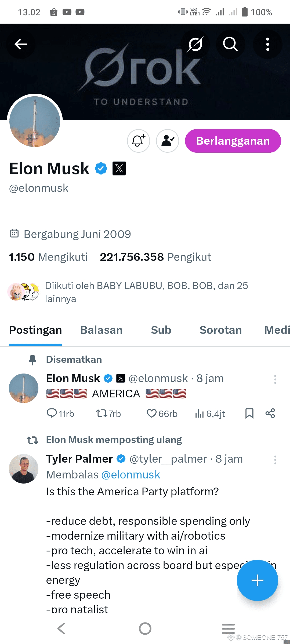The image size is (290, 644).
Task: Open the three-dot profile menu
Action: 267,44
